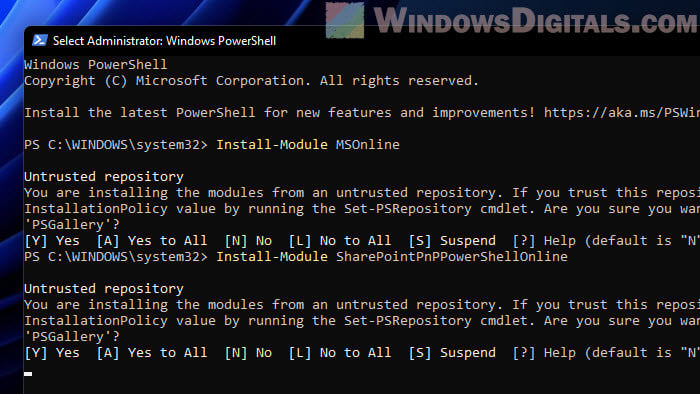The width and height of the screenshot is (700, 394).
Task: Click the window title 'Select Administrator: Windows PowerShell'
Action: [x=164, y=41]
